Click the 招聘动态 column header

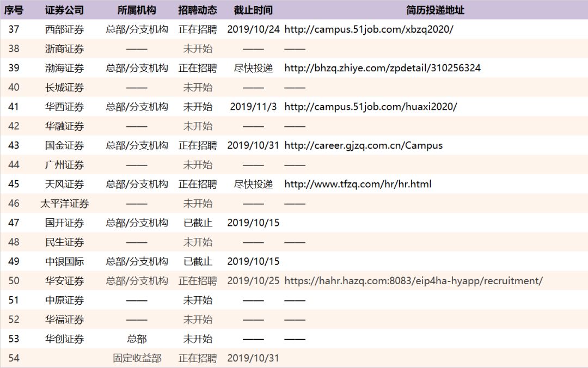coord(198,10)
